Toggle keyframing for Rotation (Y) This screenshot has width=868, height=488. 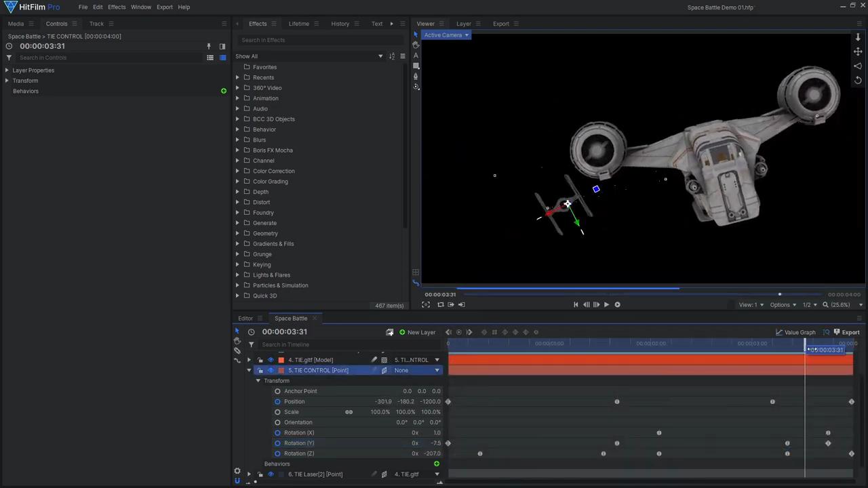coord(277,443)
